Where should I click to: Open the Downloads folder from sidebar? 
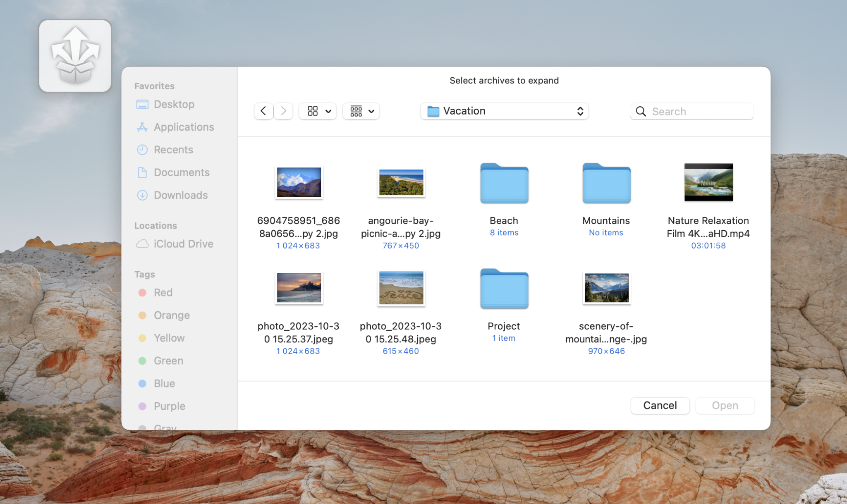(x=180, y=195)
